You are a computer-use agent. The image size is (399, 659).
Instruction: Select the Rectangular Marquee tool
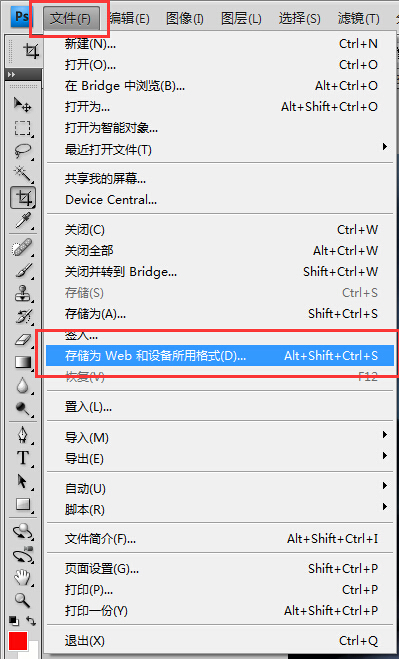tap(23, 128)
